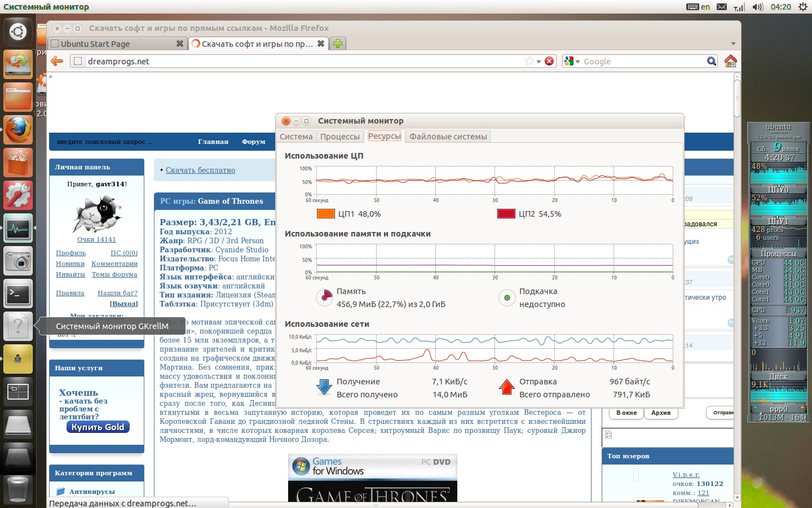Image resolution: width=812 pixels, height=508 pixels.
Task: Open the Ubuntu Dash home launcher icon
Action: pyautogui.click(x=17, y=32)
